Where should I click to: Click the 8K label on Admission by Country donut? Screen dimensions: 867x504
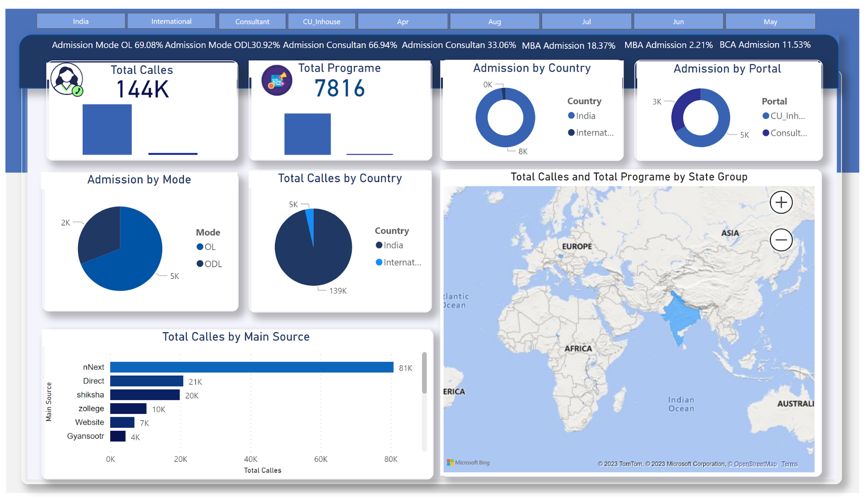coord(523,151)
